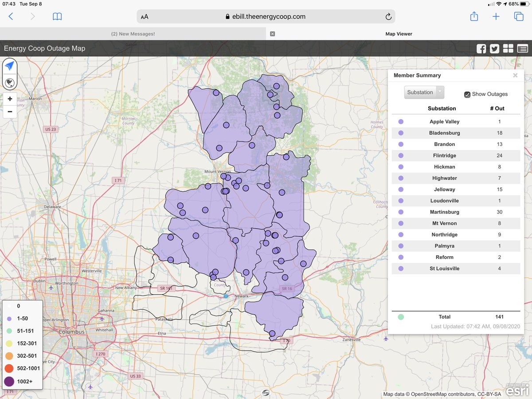Click the locate-me arrow on map

click(10, 66)
